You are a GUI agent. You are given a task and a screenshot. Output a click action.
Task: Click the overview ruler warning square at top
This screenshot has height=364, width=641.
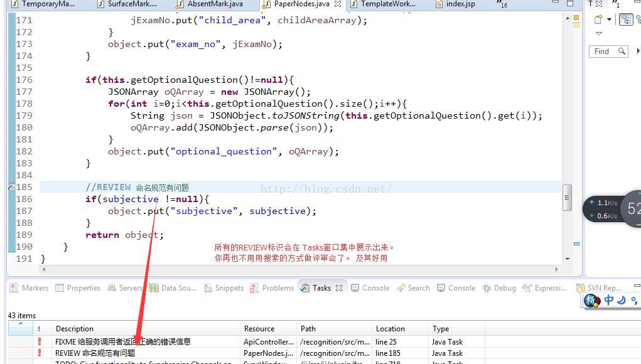[x=576, y=18]
